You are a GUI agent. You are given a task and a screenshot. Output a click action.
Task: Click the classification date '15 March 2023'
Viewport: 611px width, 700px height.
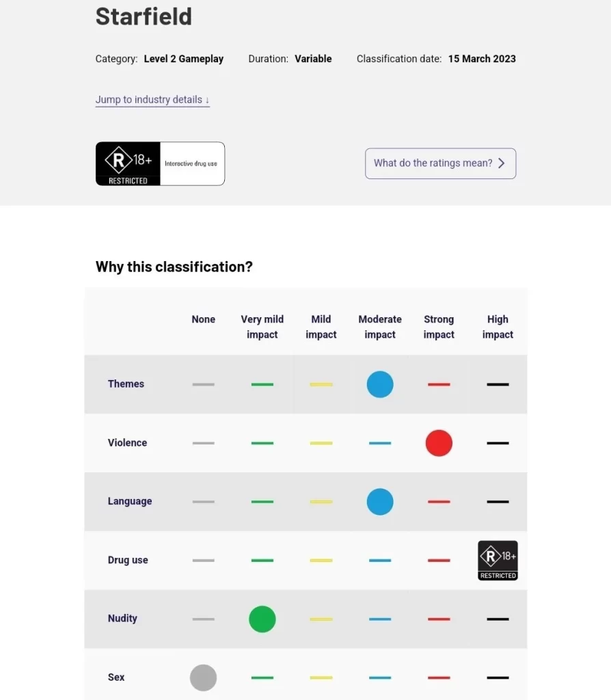pyautogui.click(x=482, y=59)
